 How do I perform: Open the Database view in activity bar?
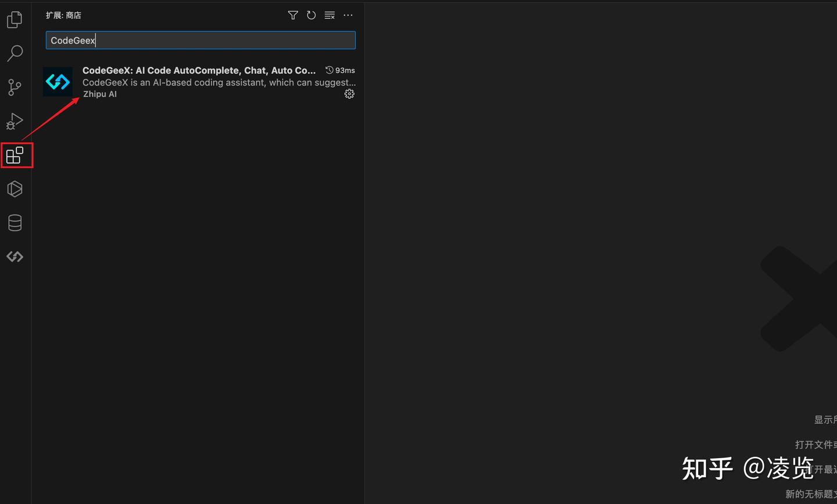point(15,223)
